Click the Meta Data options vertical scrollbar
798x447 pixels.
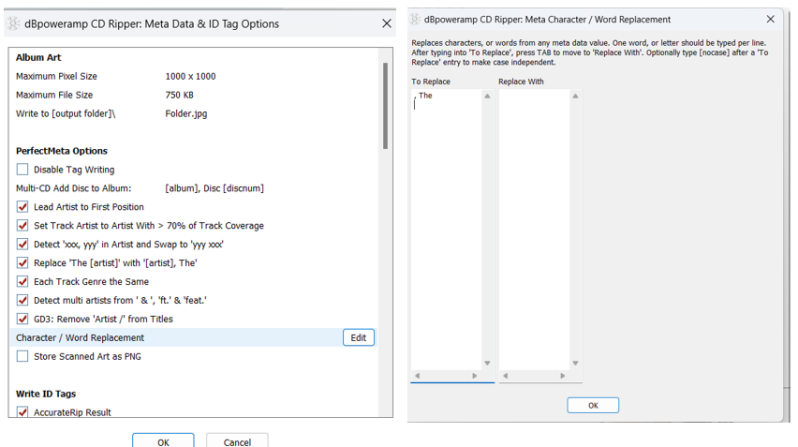pyautogui.click(x=386, y=105)
